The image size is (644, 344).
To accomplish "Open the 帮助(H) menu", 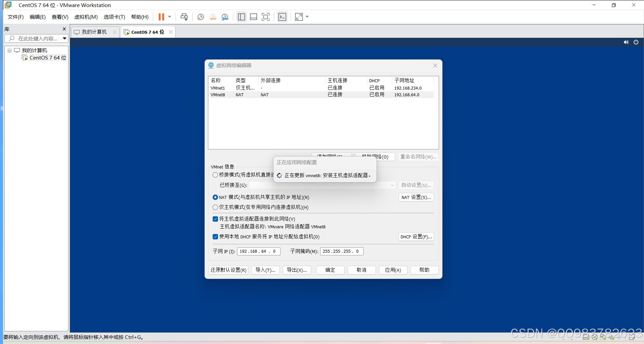I will tap(140, 17).
